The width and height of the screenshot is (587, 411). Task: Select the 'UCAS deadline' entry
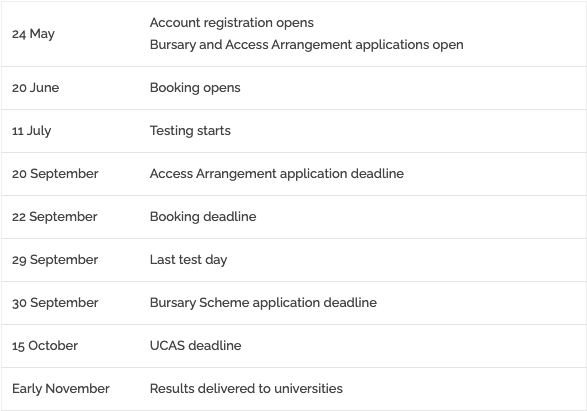(195, 346)
